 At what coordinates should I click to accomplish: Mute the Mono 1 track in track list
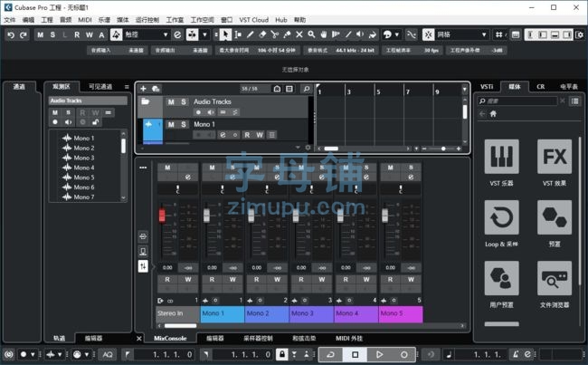point(171,124)
